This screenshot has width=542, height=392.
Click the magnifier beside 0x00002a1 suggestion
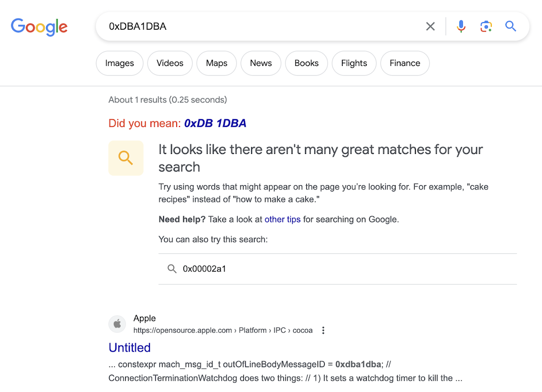(172, 269)
